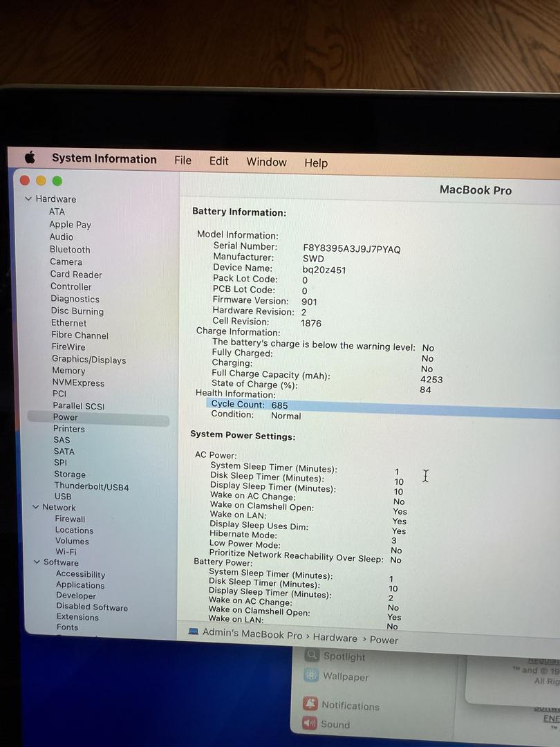Image resolution: width=560 pixels, height=747 pixels.
Task: Open the File menu
Action: click(183, 160)
